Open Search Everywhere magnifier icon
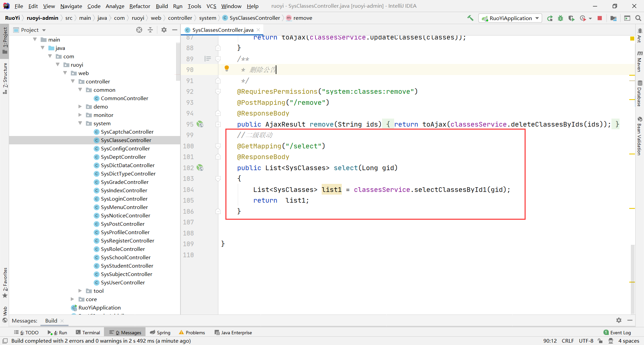 pos(638,18)
